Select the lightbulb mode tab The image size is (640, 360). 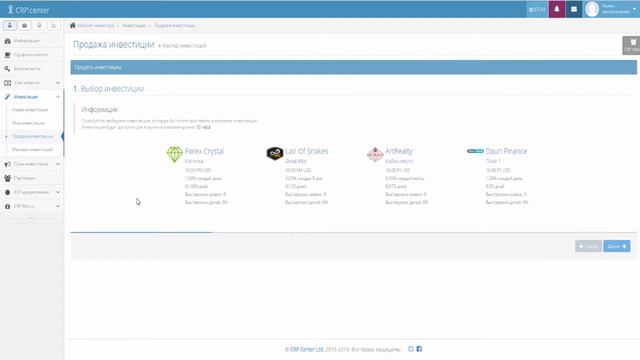[x=39, y=25]
